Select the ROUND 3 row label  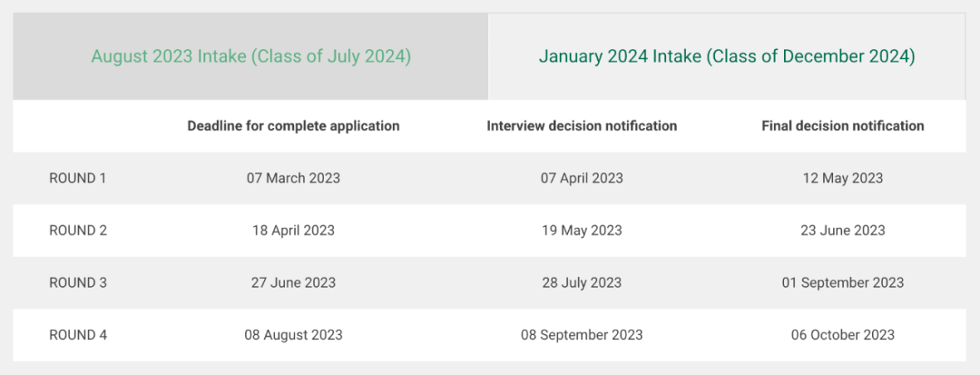[78, 282]
